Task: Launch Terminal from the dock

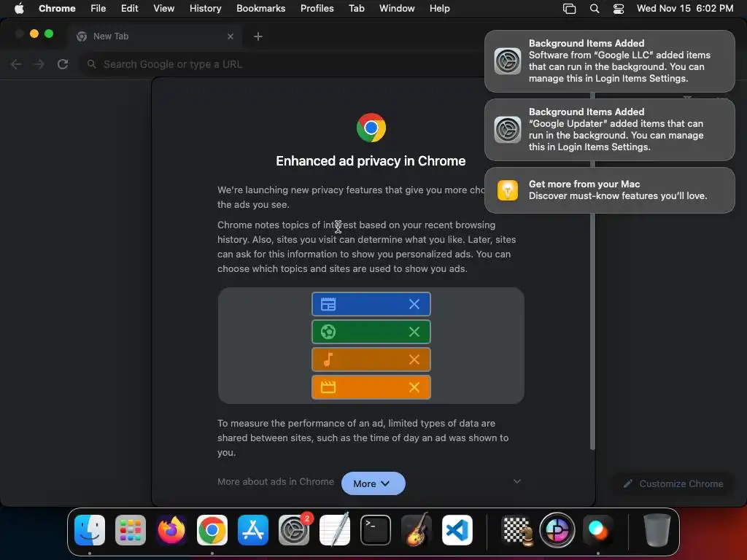Action: [376, 530]
